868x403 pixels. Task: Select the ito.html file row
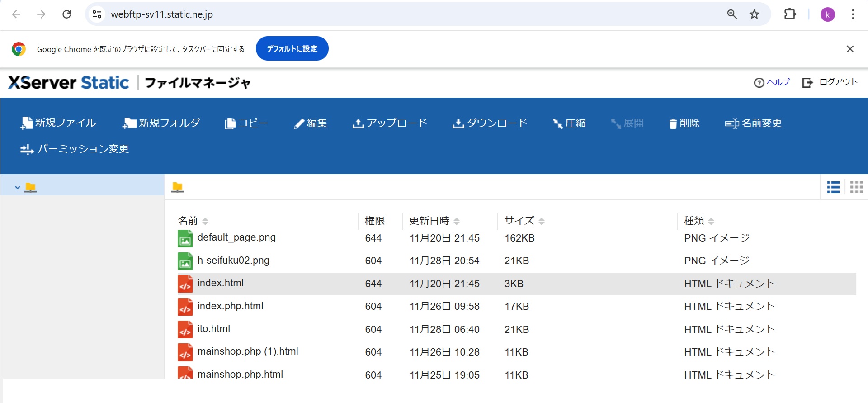click(x=214, y=329)
